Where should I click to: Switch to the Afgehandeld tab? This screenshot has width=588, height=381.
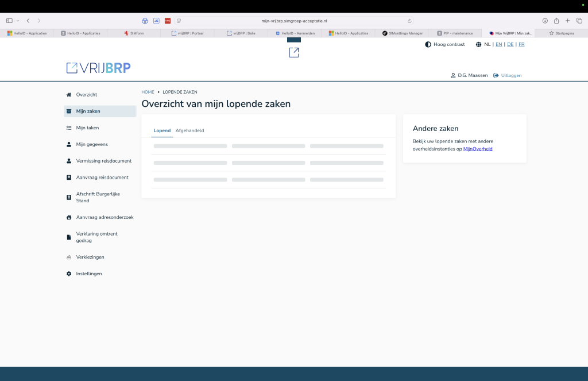(x=189, y=130)
